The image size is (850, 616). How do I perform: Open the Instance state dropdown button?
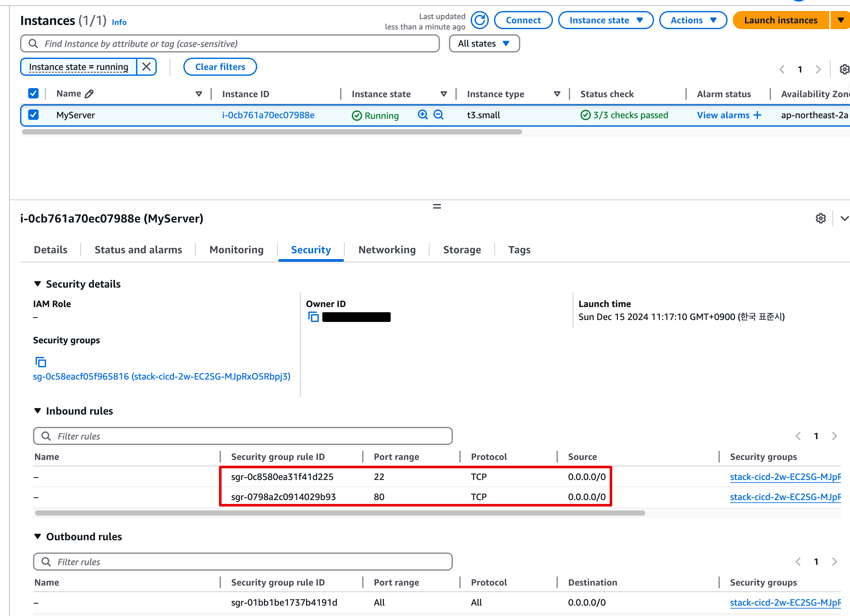pos(605,20)
